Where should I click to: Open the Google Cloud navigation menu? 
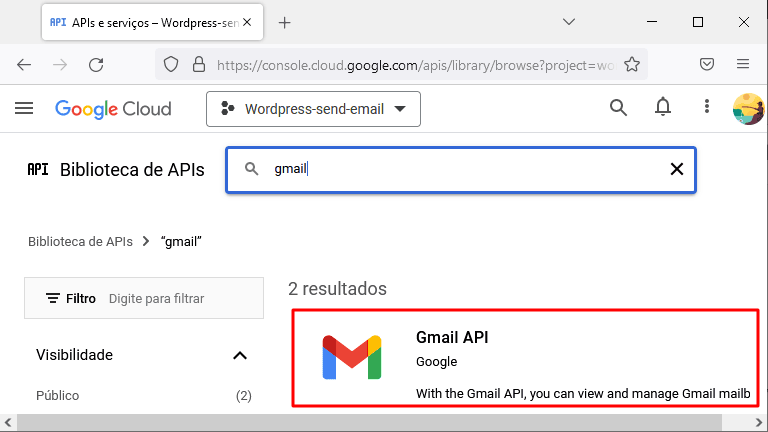[24, 108]
